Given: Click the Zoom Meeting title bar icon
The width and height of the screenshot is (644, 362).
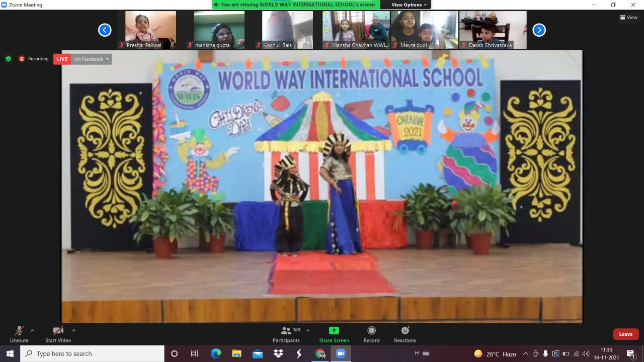Looking at the screenshot, I should (4, 5).
